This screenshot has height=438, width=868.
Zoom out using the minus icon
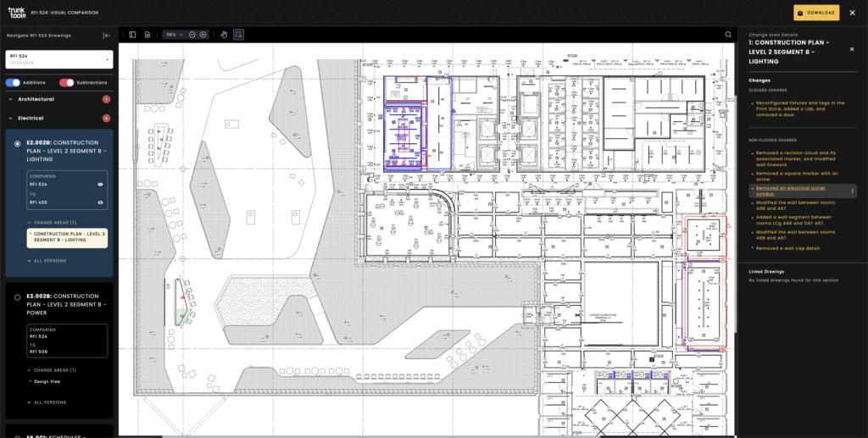click(x=192, y=35)
